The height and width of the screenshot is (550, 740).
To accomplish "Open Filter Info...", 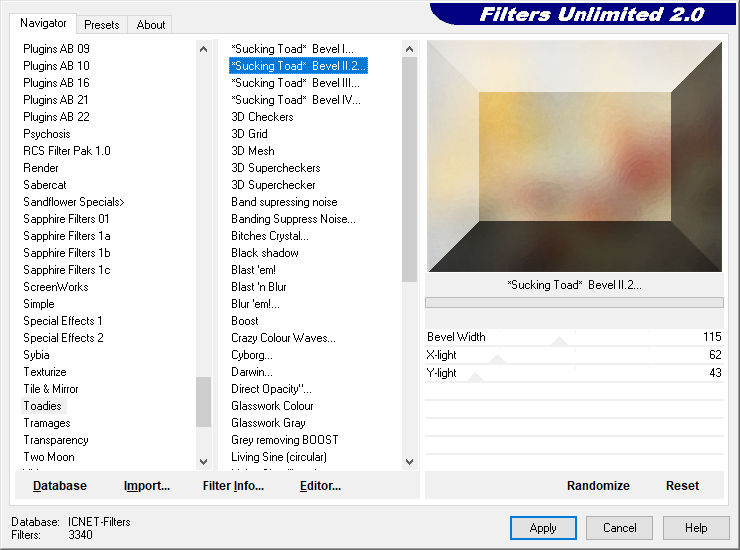I will [233, 485].
